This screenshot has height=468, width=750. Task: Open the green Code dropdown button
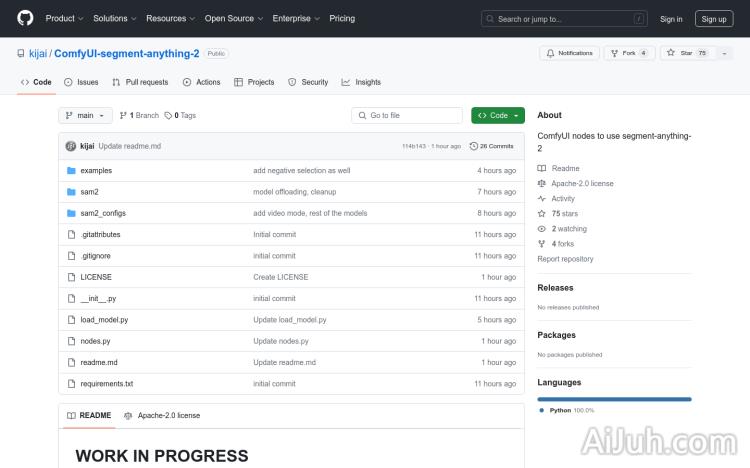click(498, 115)
